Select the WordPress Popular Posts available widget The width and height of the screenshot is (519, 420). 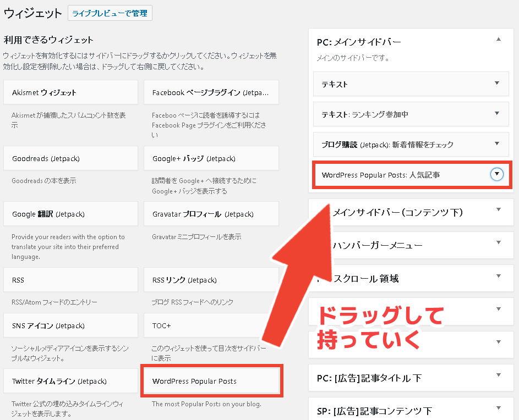[x=212, y=381]
